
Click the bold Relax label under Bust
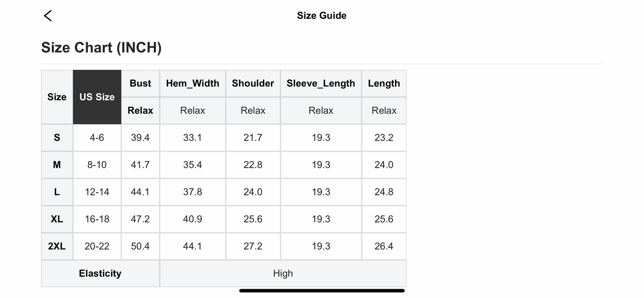pyautogui.click(x=140, y=111)
